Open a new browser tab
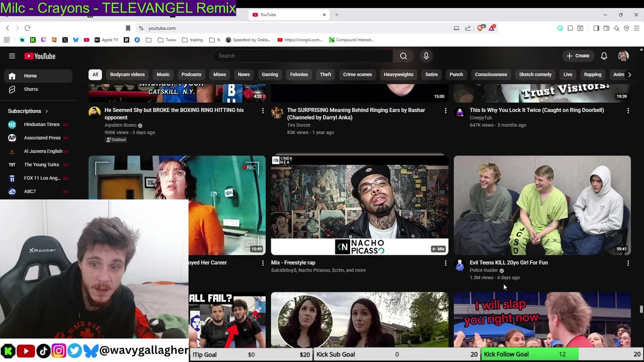The image size is (644, 362). tap(337, 15)
